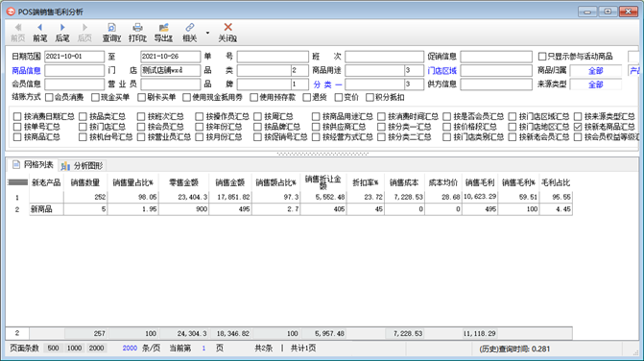This screenshot has width=644, height=361.
Task: Click the 销售毛利 column header
Action: coord(480,182)
